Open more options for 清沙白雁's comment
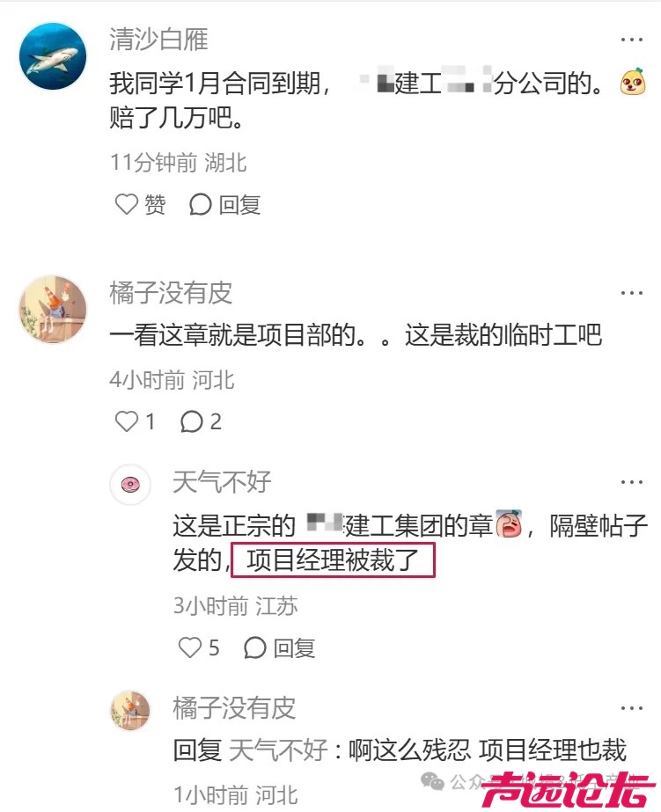This screenshot has width=661, height=812. [x=631, y=40]
